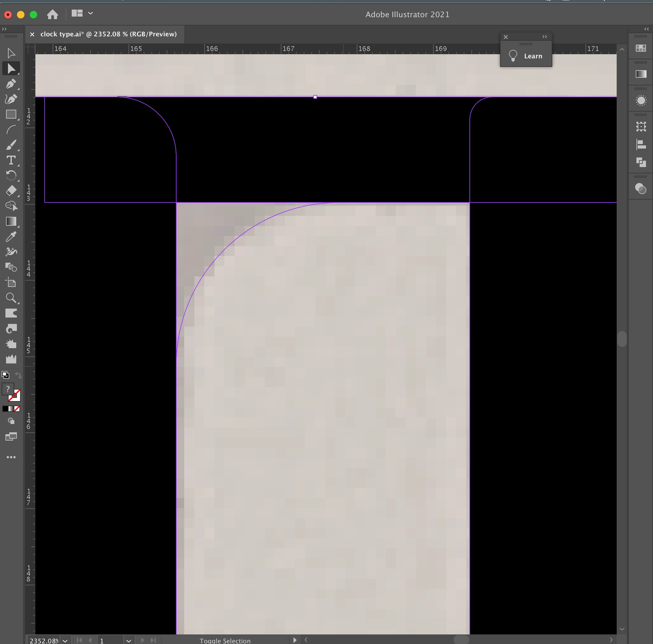Select the Rectangle tool
This screenshot has height=644, width=653.
pyautogui.click(x=11, y=114)
